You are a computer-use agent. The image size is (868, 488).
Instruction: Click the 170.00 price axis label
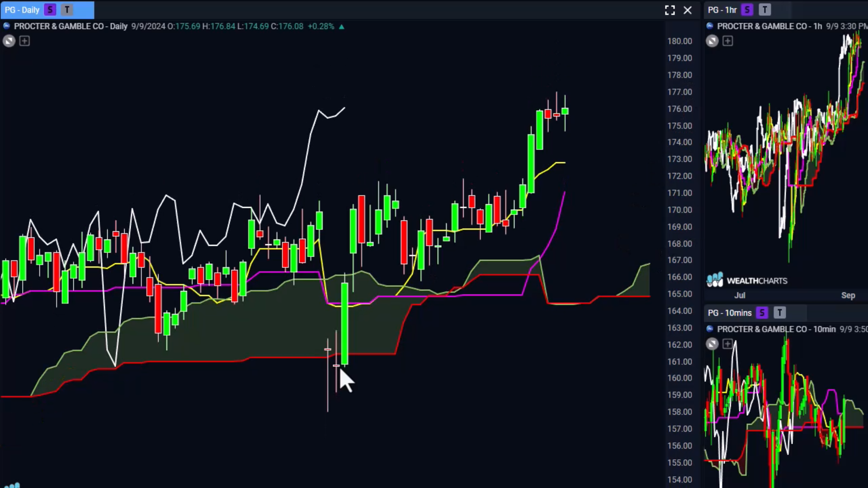pos(679,210)
